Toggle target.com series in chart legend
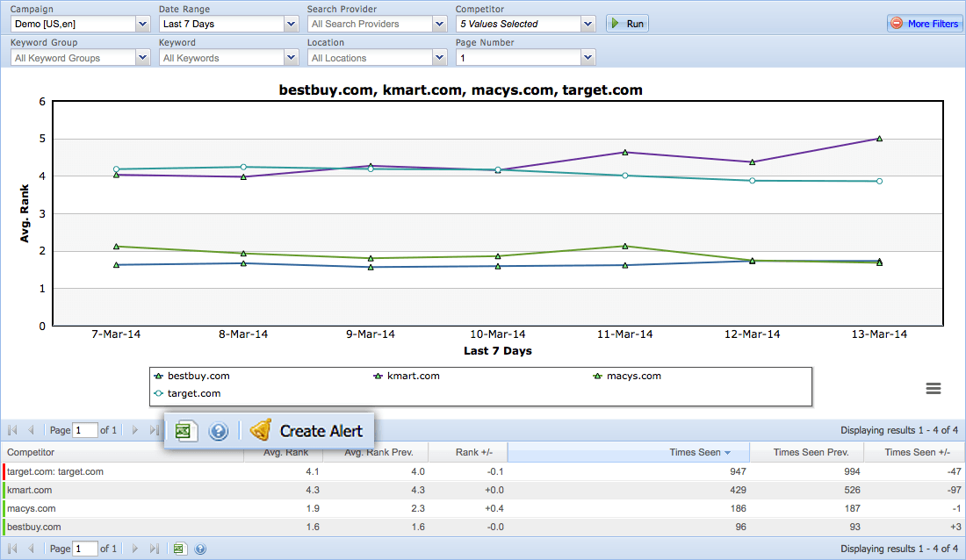 (x=187, y=393)
